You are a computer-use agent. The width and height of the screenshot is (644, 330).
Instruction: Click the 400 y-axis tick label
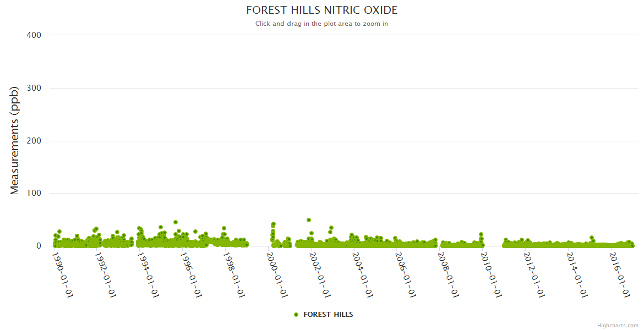coord(34,35)
